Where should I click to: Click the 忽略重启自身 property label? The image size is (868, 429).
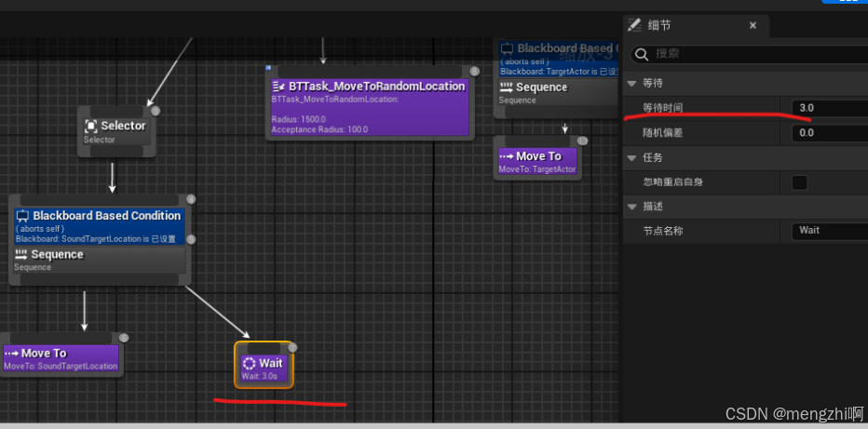[x=673, y=181]
